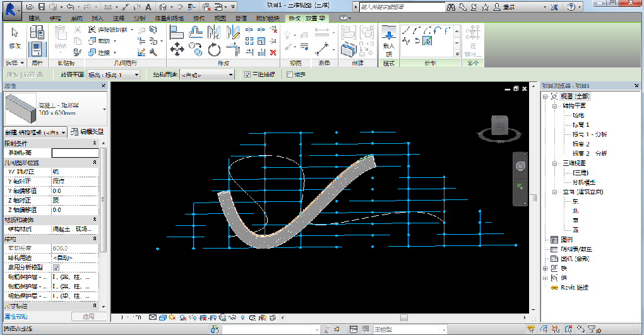Open the 视图 (View) ribbon tab
The image size is (644, 335).
[220, 19]
